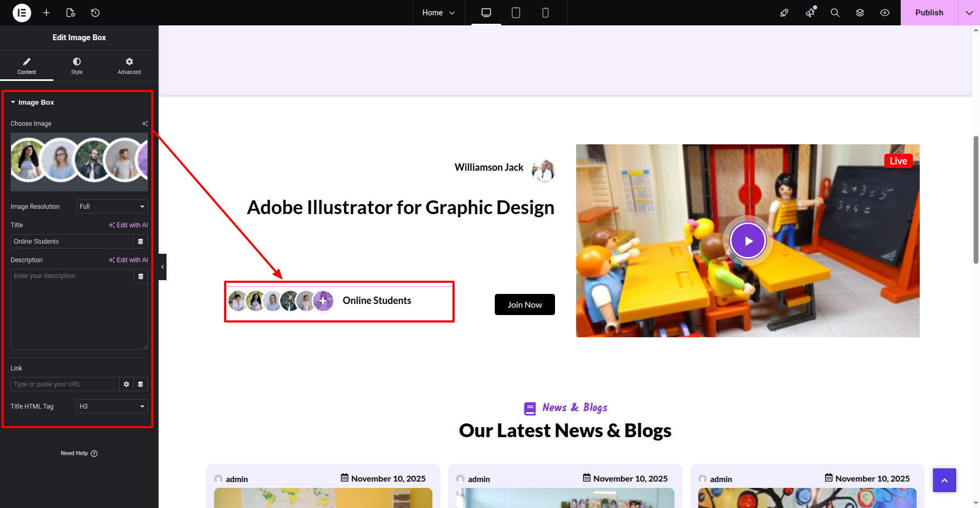Open the document settings page icon
Viewport: 980px width, 508px height.
[x=71, y=13]
